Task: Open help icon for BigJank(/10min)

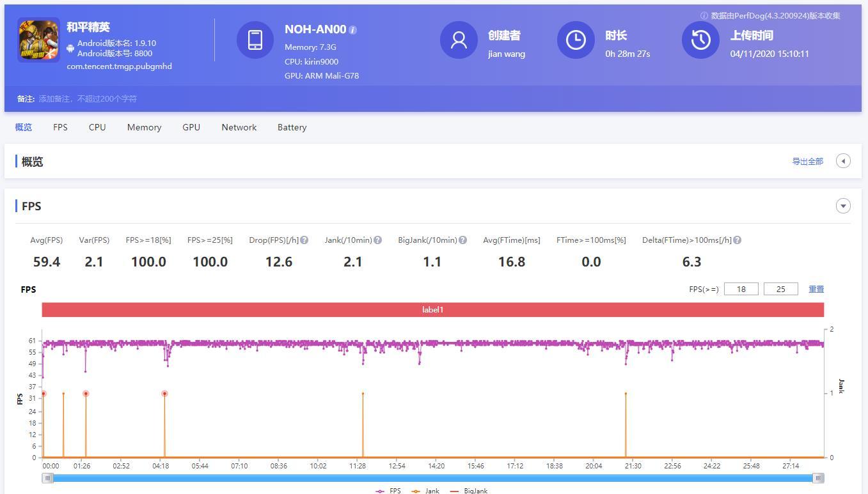Action: [x=463, y=240]
